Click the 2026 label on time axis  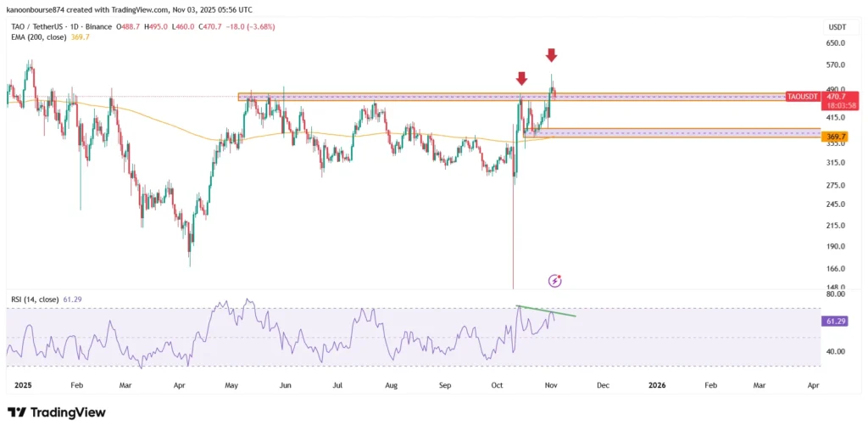click(656, 384)
